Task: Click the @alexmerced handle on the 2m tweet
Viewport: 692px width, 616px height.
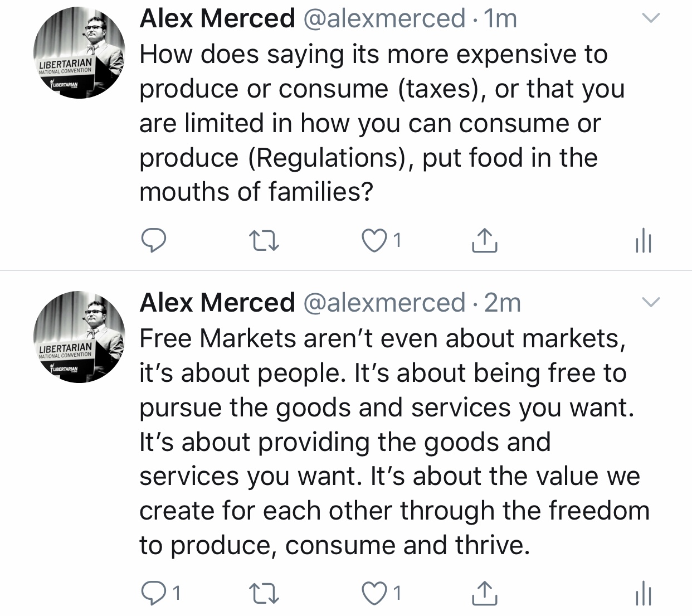Action: (x=384, y=303)
